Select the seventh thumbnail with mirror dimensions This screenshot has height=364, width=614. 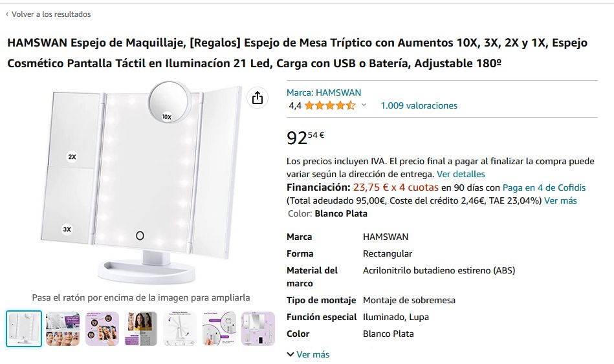pyautogui.click(x=258, y=329)
